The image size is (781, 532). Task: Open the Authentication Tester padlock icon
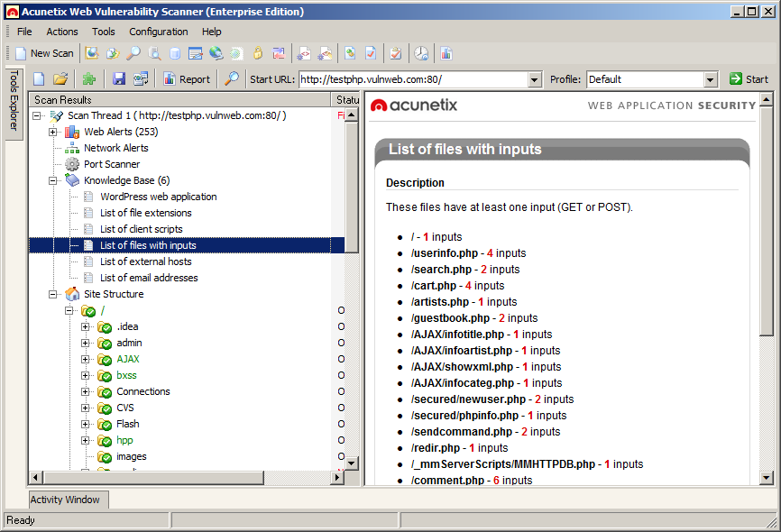pyautogui.click(x=258, y=53)
